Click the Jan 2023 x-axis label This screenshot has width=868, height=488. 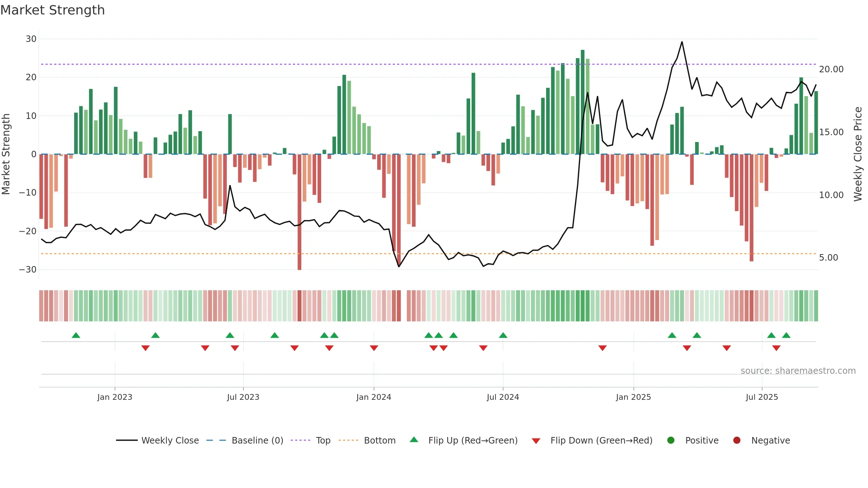115,397
